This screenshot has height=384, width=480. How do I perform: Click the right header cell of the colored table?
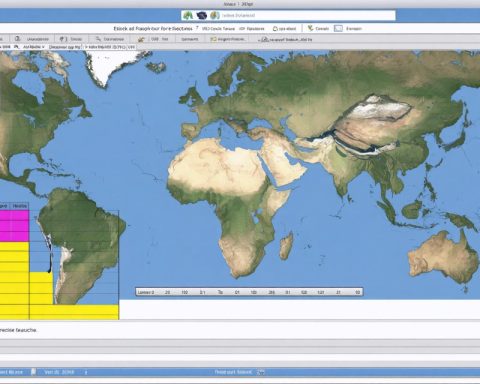point(20,206)
